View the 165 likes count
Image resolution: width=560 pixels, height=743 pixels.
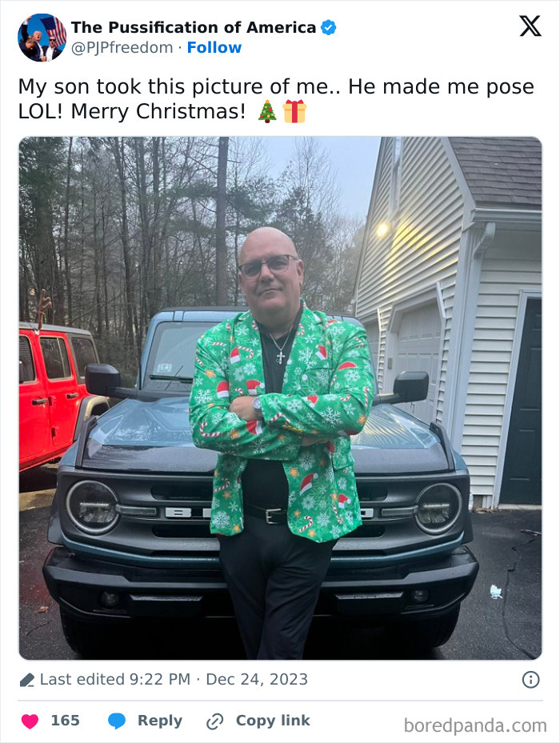(65, 721)
